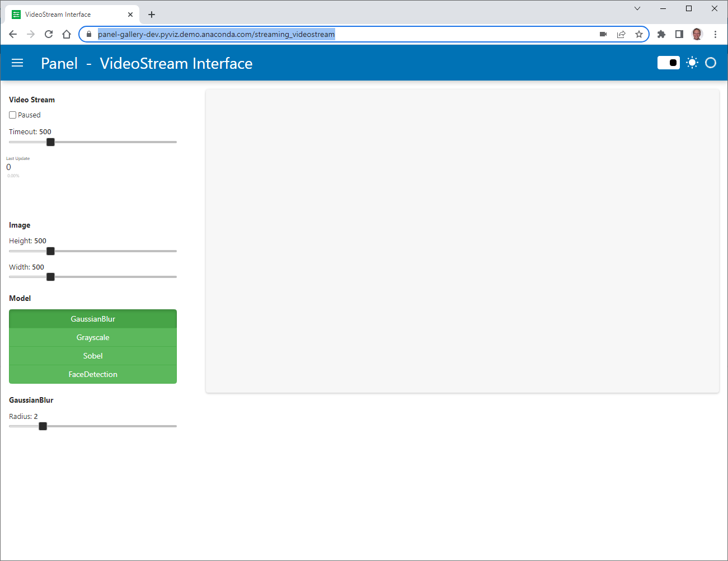Select the Grayscale model

93,337
